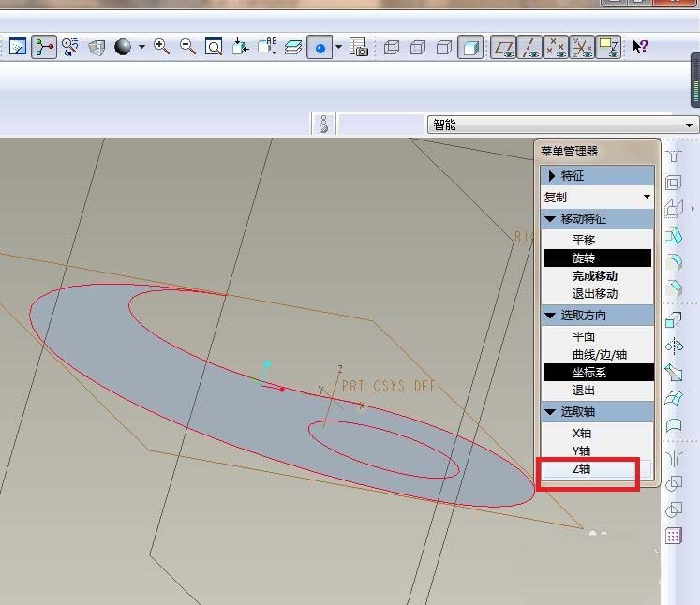Image resolution: width=700 pixels, height=605 pixels.
Task: Open the Layers tool
Action: (293, 47)
